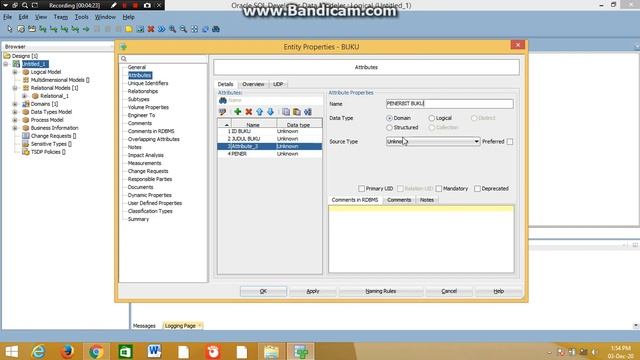Open Chrome from the taskbar
The width and height of the screenshot is (640, 360).
96,351
